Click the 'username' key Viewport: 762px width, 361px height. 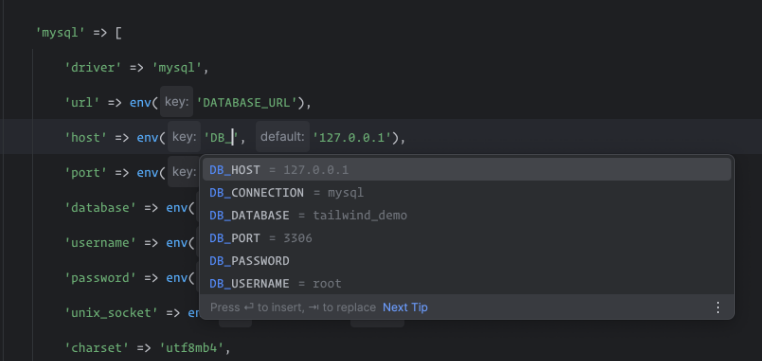[x=101, y=242]
